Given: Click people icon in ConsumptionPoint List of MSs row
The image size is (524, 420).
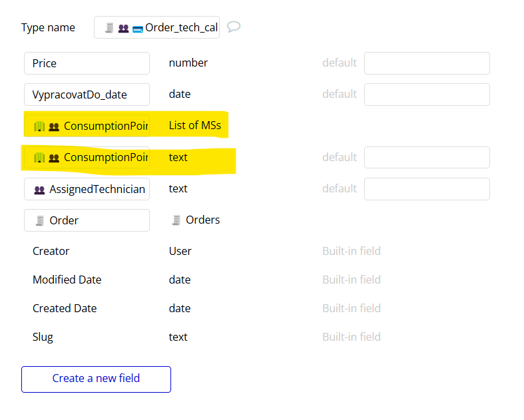Looking at the screenshot, I should 54,127.
